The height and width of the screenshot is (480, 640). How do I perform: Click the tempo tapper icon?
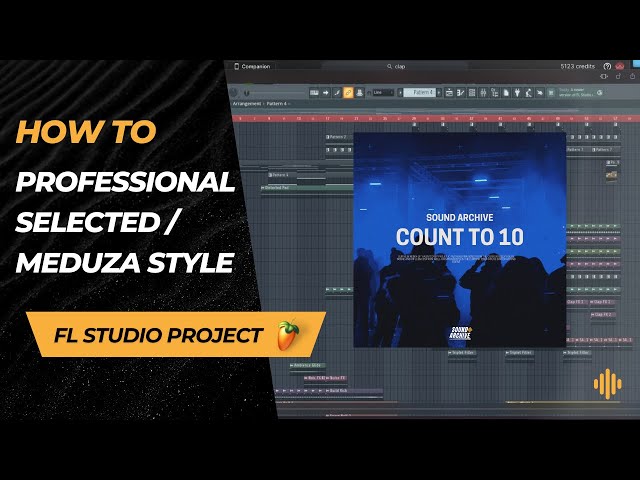(x=528, y=93)
